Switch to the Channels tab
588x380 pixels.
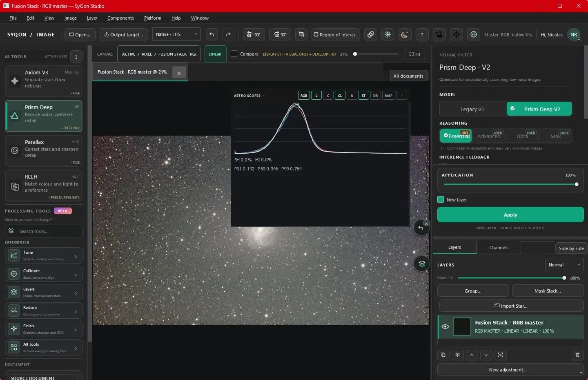click(499, 248)
